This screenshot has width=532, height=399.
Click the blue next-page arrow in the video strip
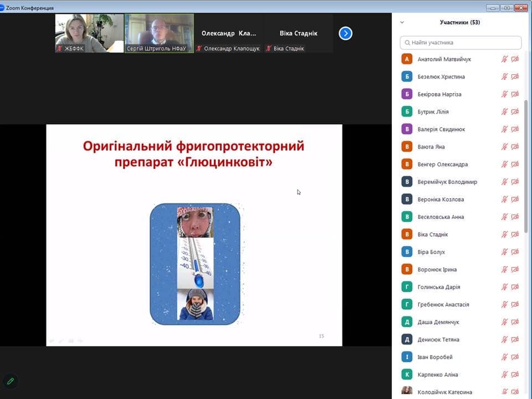(345, 33)
